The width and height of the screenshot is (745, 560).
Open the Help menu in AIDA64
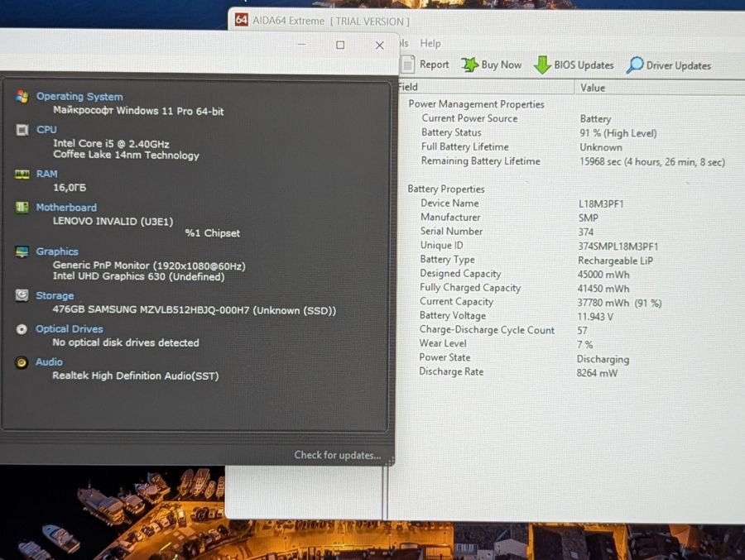(x=430, y=43)
